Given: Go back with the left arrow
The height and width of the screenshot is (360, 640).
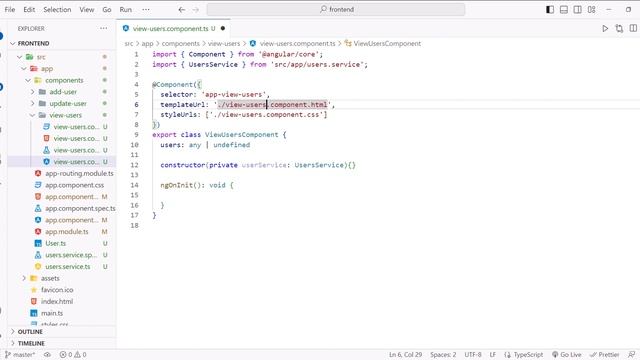Looking at the screenshot, I should click(182, 9).
